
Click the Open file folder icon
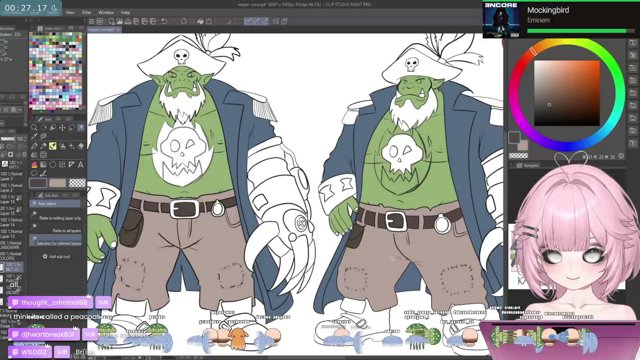pyautogui.click(x=120, y=21)
